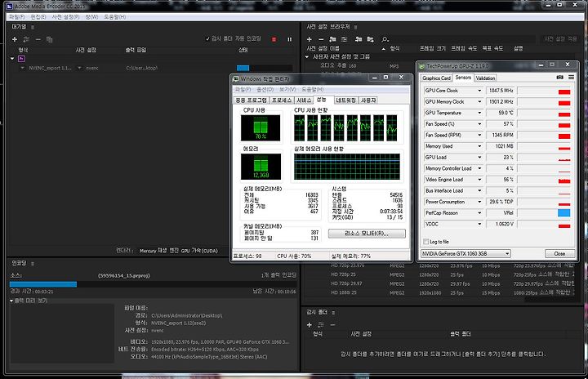Image resolution: width=588 pixels, height=379 pixels.
Task: Open the format dropdown beside NVENC_export
Action: (x=23, y=68)
